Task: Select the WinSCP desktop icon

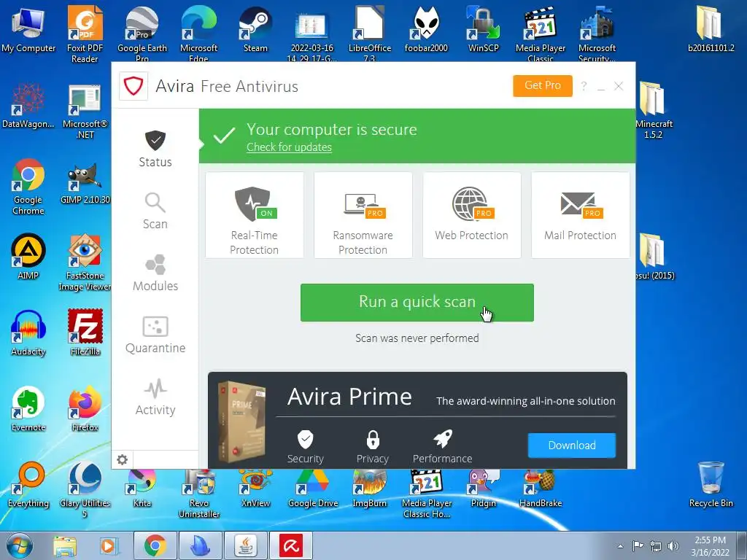Action: tap(483, 29)
